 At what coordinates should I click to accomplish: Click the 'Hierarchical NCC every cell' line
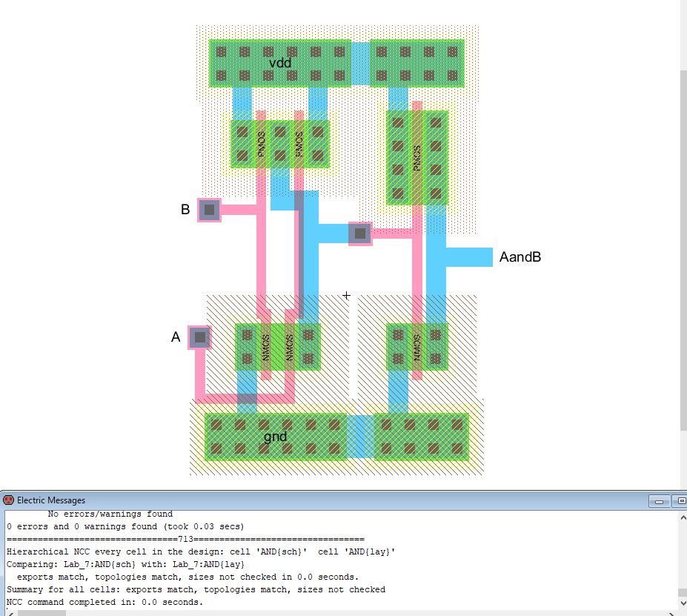point(201,552)
